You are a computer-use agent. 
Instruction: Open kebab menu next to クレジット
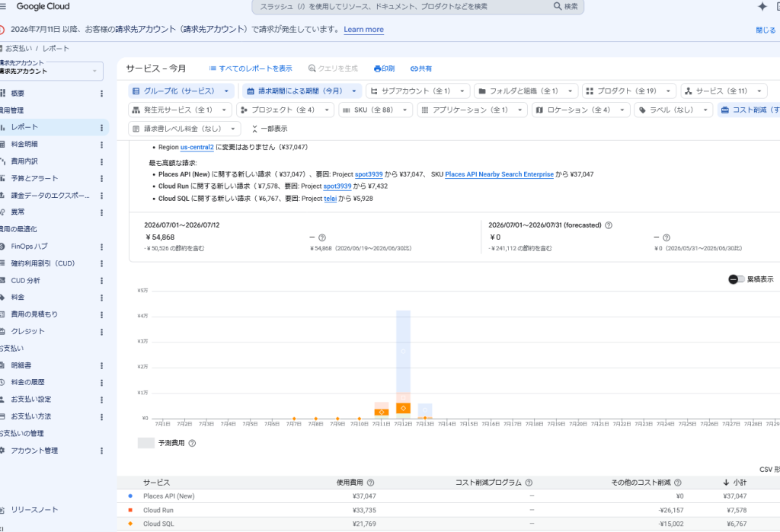[x=101, y=332]
